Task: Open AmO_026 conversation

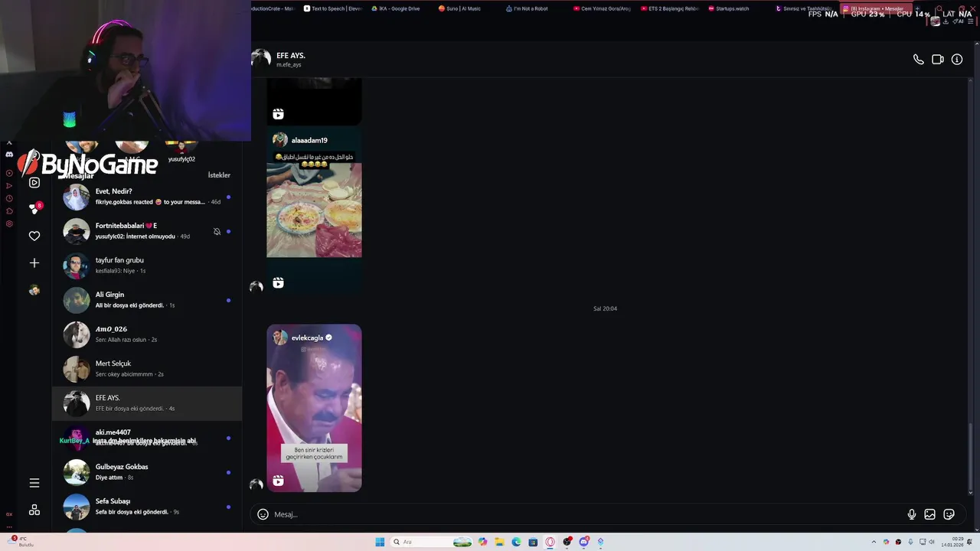Action: 147,334
